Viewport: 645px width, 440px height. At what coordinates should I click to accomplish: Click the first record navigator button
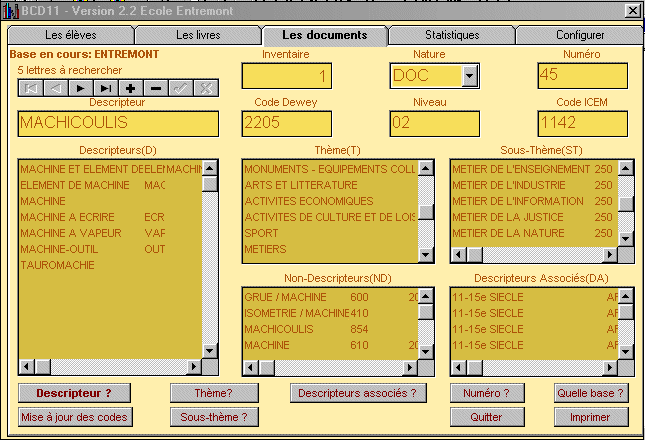click(31, 89)
